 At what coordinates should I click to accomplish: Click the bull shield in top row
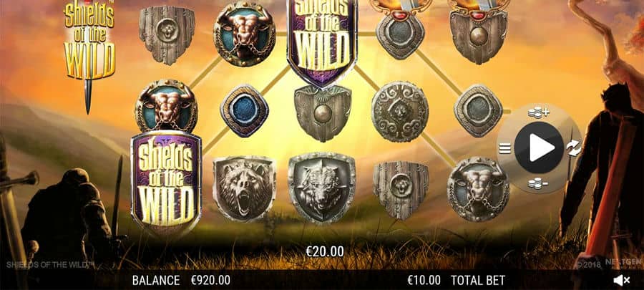pos(245,34)
